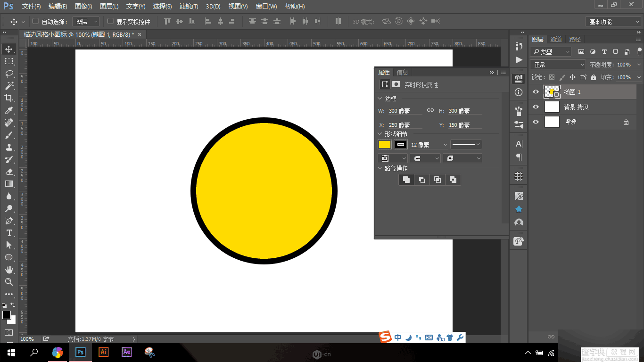This screenshot has width=644, height=362.
Task: Select the Clone Stamp tool
Action: [x=8, y=147]
